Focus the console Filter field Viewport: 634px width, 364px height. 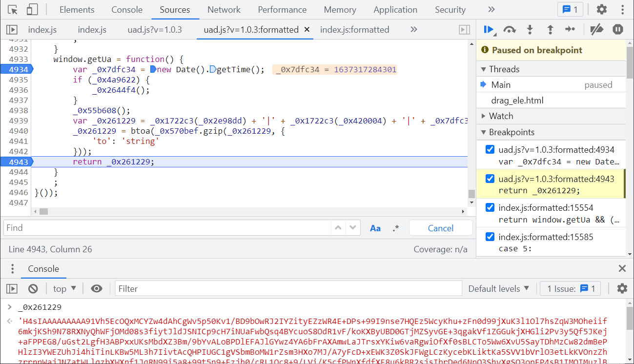288,289
